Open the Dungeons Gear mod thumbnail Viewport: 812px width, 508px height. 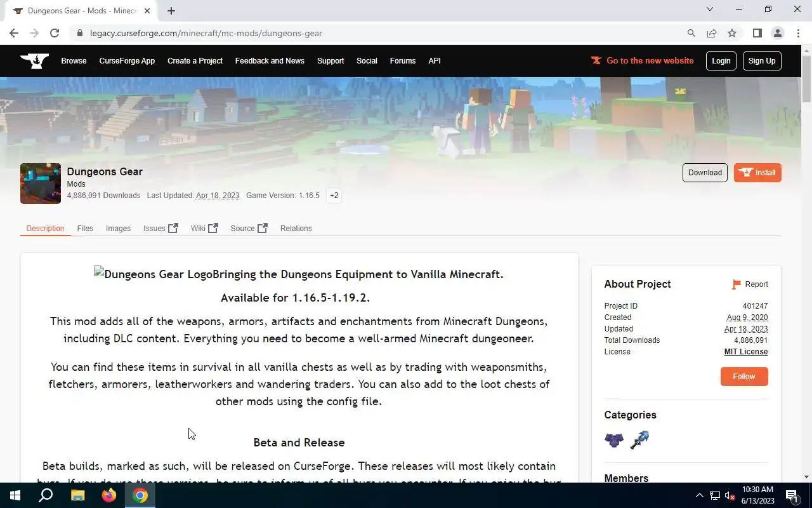click(41, 184)
